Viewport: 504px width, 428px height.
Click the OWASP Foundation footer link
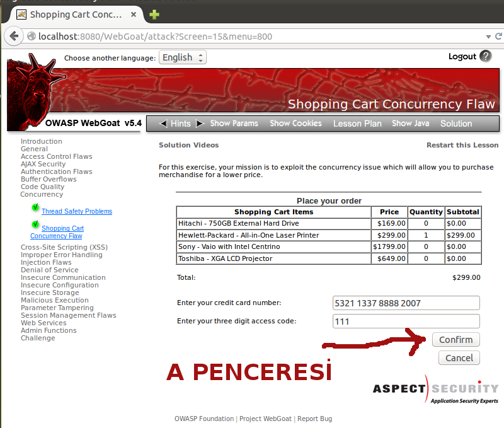pos(204,419)
